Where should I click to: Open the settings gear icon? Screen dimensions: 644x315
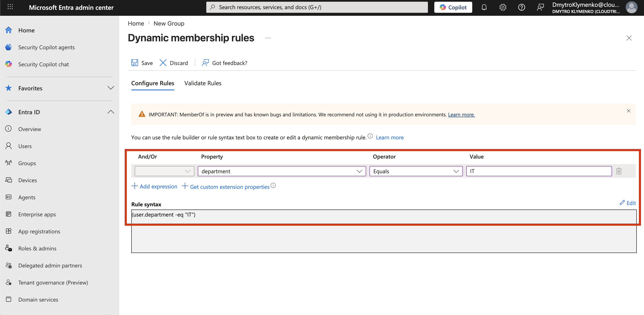[503, 7]
